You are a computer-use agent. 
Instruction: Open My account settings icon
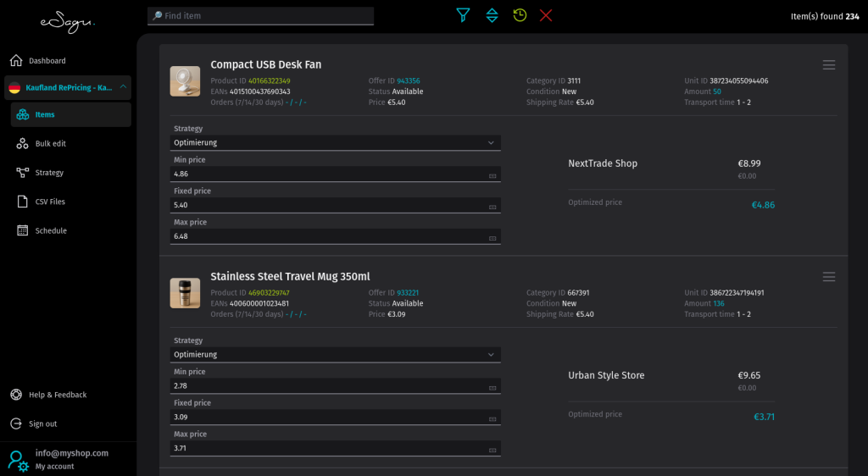pyautogui.click(x=18, y=460)
